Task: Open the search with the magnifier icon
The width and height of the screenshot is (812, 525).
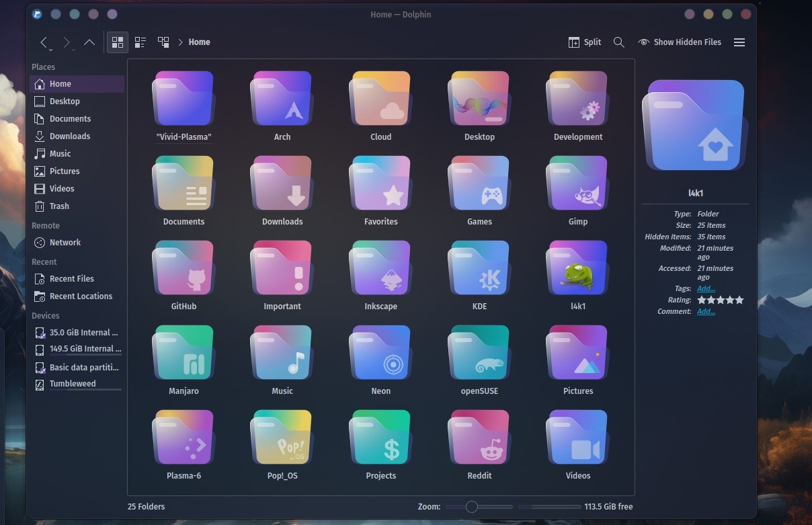Action: (x=618, y=42)
